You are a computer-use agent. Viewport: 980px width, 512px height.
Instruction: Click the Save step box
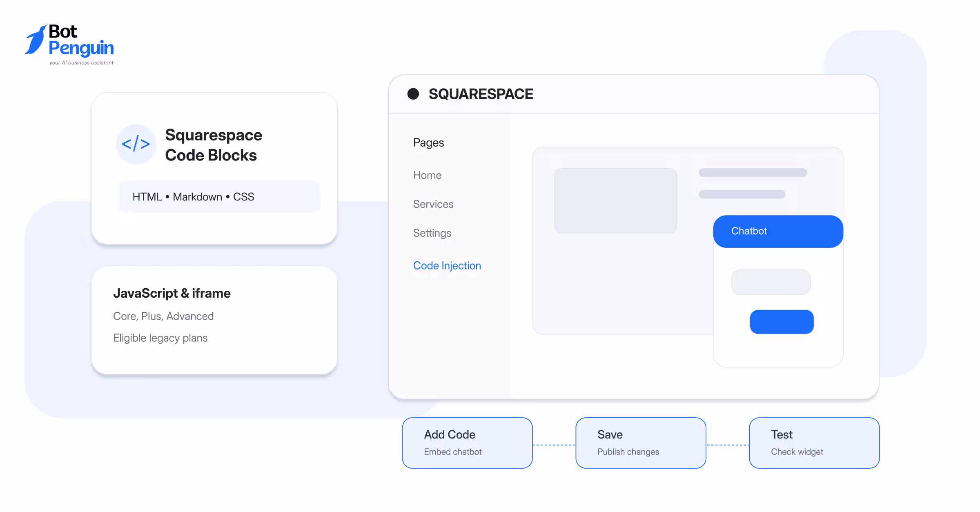point(641,443)
